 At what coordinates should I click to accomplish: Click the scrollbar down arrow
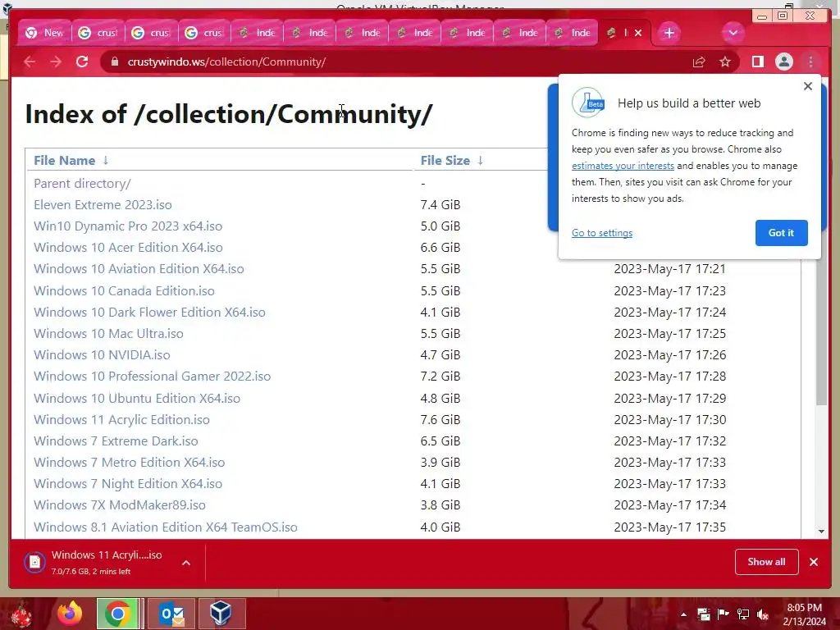click(x=822, y=532)
